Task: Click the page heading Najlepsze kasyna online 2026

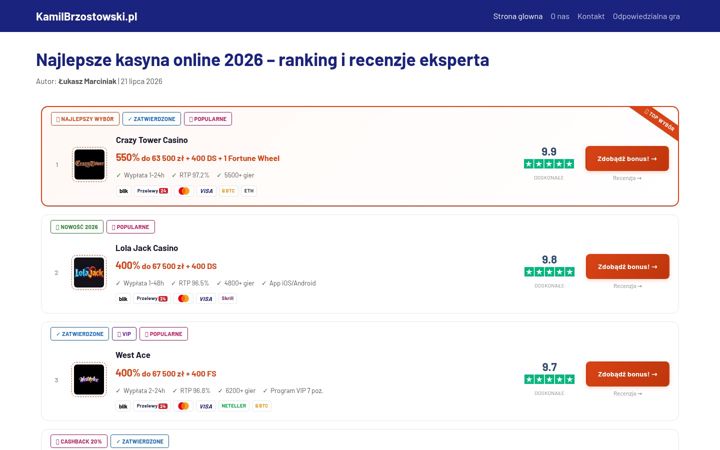Action: point(263,60)
